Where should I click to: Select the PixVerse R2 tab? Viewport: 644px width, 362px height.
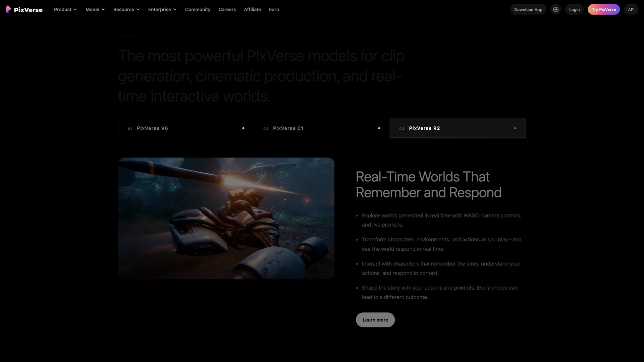tap(458, 128)
